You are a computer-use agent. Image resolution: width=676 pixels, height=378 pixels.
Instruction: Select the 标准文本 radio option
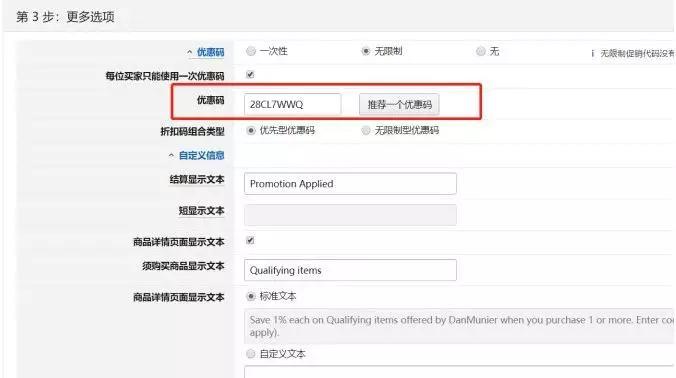pyautogui.click(x=251, y=296)
